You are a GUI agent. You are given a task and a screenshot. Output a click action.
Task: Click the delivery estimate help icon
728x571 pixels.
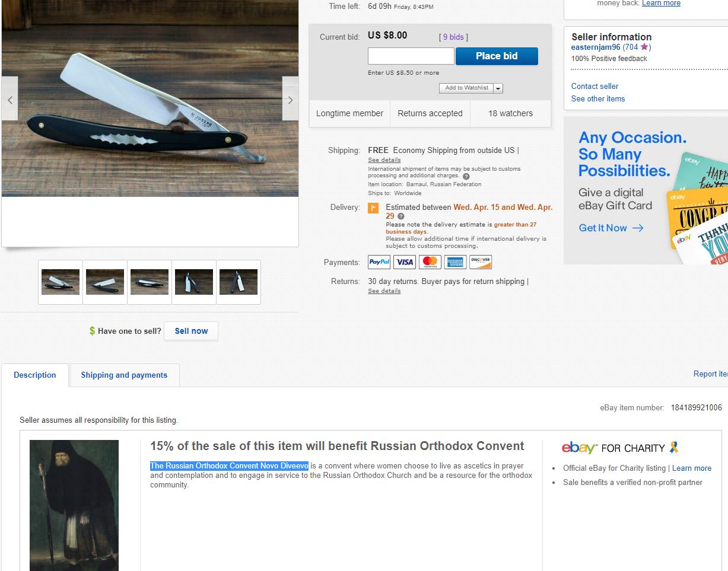pos(401,216)
